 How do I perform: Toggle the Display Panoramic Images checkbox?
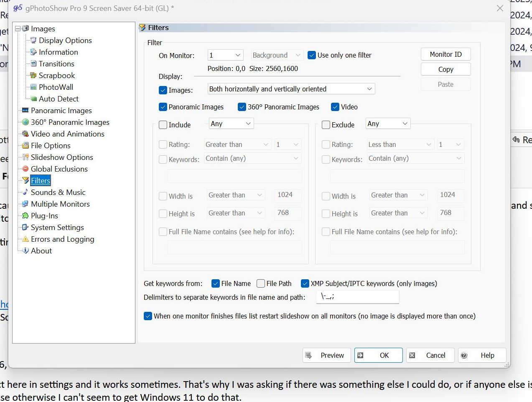click(x=163, y=107)
